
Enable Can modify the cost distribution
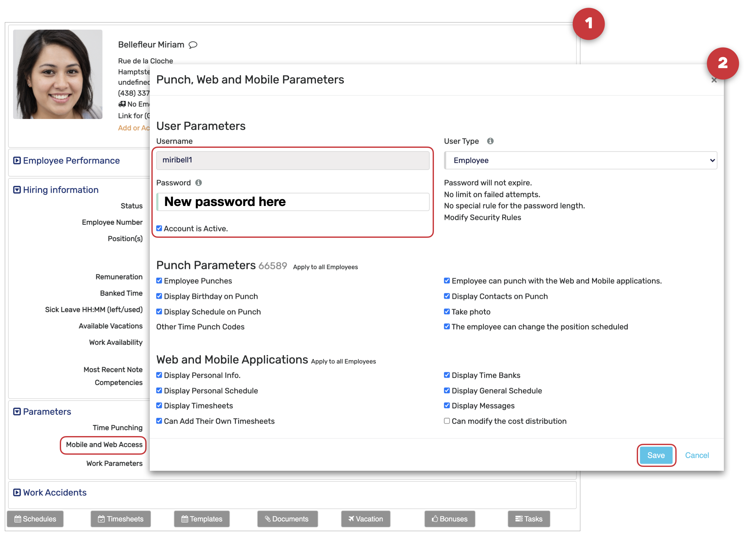coord(447,421)
